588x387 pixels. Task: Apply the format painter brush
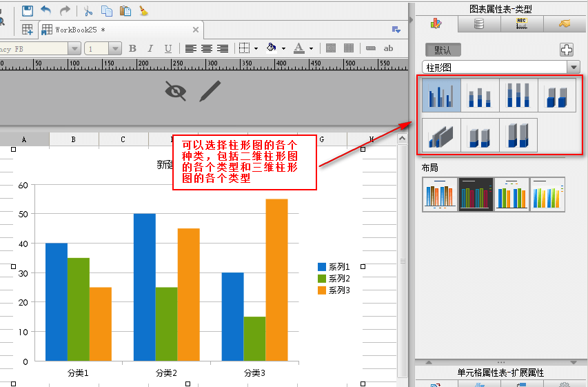tap(143, 11)
